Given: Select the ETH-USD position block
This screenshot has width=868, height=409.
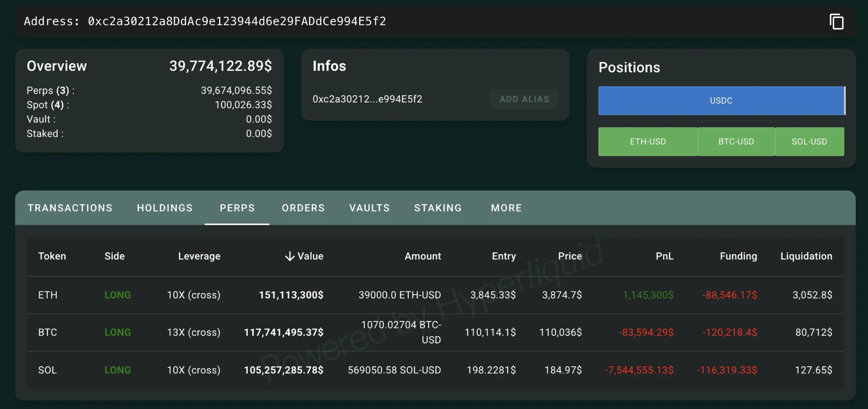Looking at the screenshot, I should (x=648, y=141).
